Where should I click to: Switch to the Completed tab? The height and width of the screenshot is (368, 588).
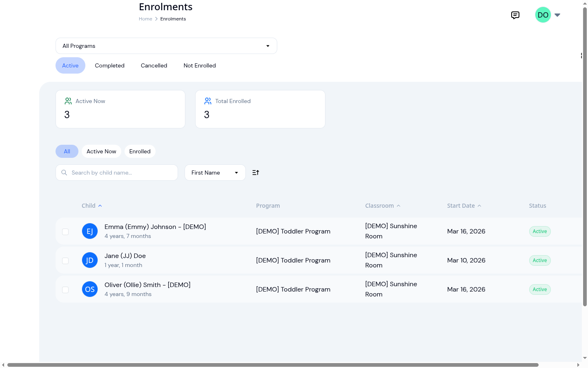109,65
